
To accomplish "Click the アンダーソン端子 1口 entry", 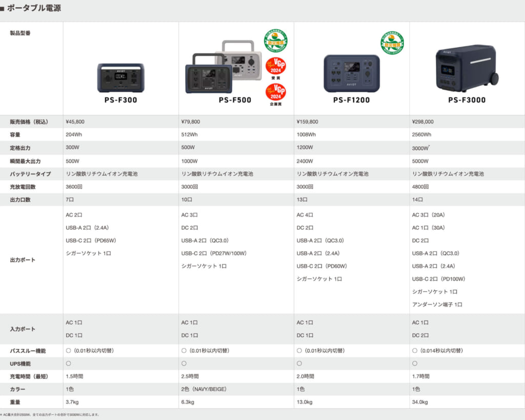I will pyautogui.click(x=437, y=305).
